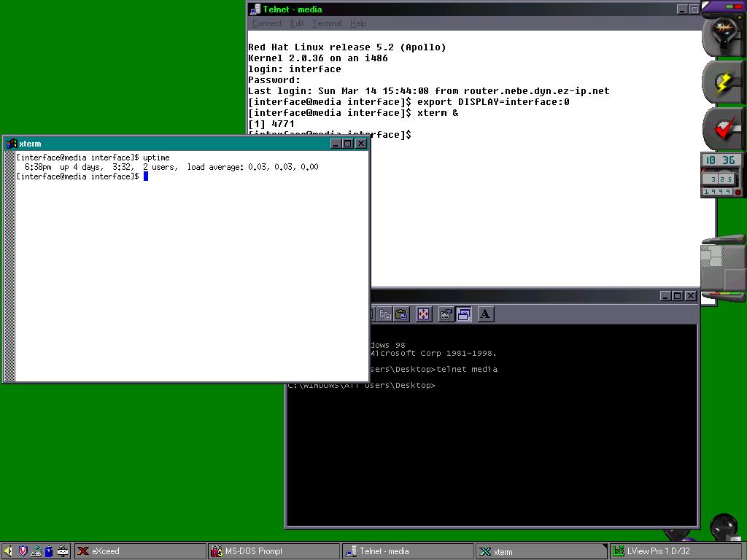Screen dimensions: 747x560
Task: Click the Paste icon in MS-DOS Prompt toolbar
Action: [402, 314]
